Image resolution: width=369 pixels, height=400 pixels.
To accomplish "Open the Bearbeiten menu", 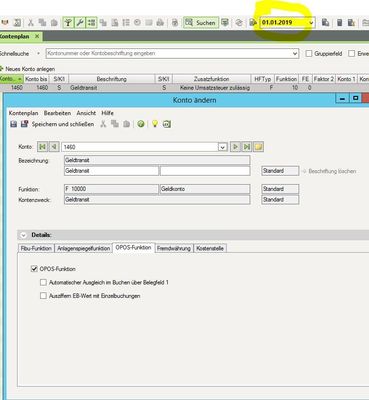I will [x=57, y=113].
